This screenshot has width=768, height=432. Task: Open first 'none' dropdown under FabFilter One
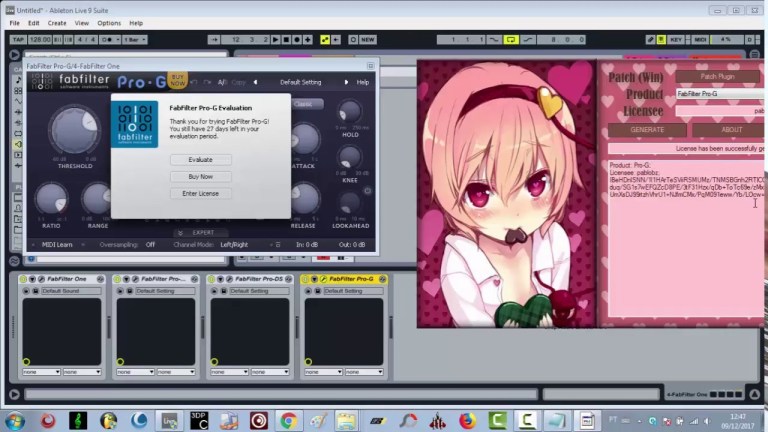tap(41, 372)
